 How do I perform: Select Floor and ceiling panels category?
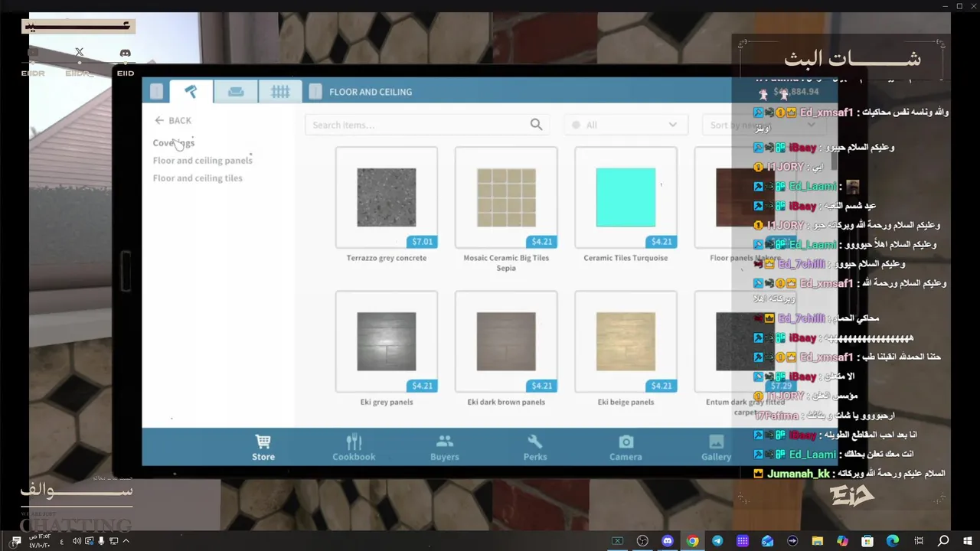point(202,160)
